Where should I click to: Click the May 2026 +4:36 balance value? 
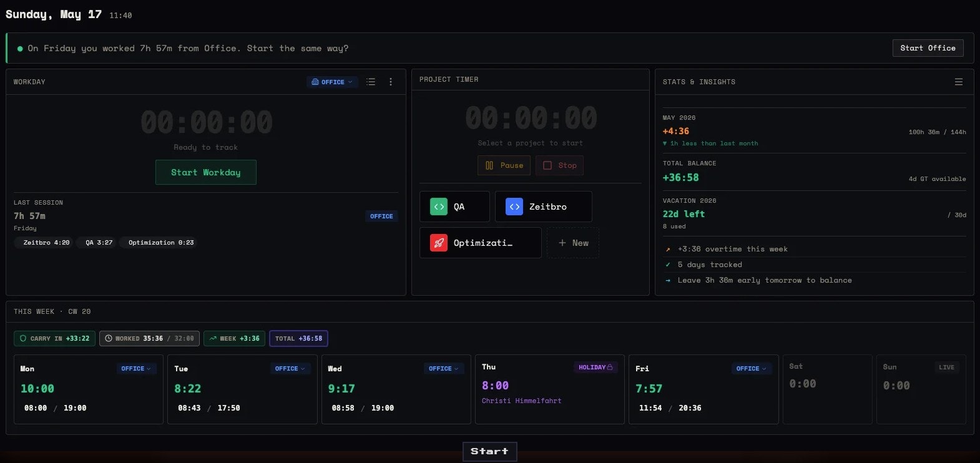pos(676,131)
